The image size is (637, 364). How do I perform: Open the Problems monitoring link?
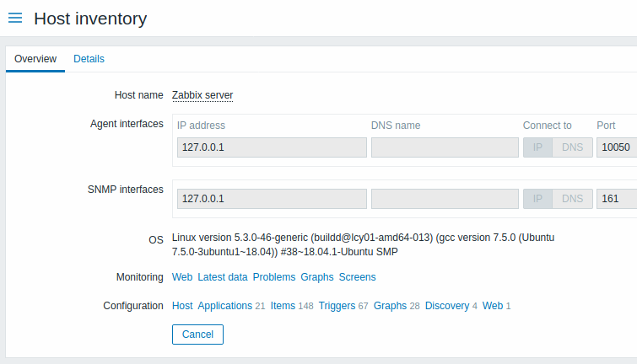click(274, 277)
